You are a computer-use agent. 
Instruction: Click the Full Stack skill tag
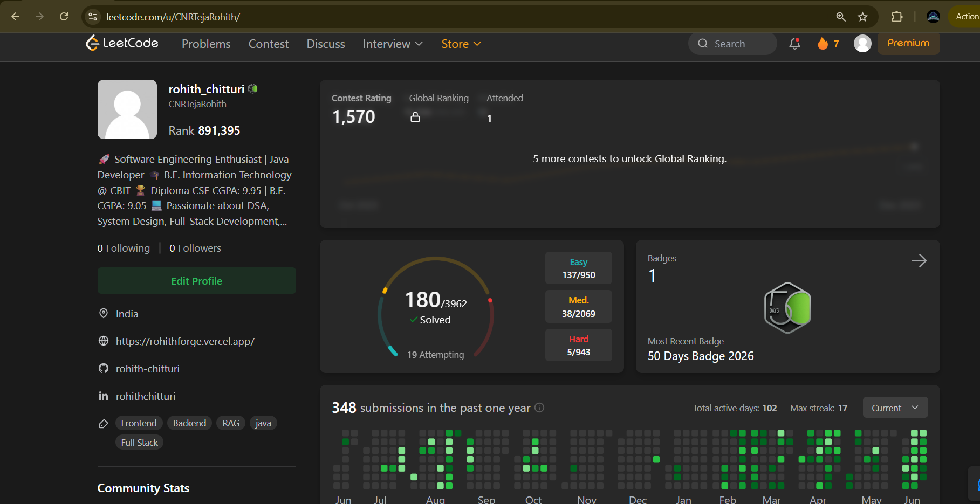coord(139,443)
